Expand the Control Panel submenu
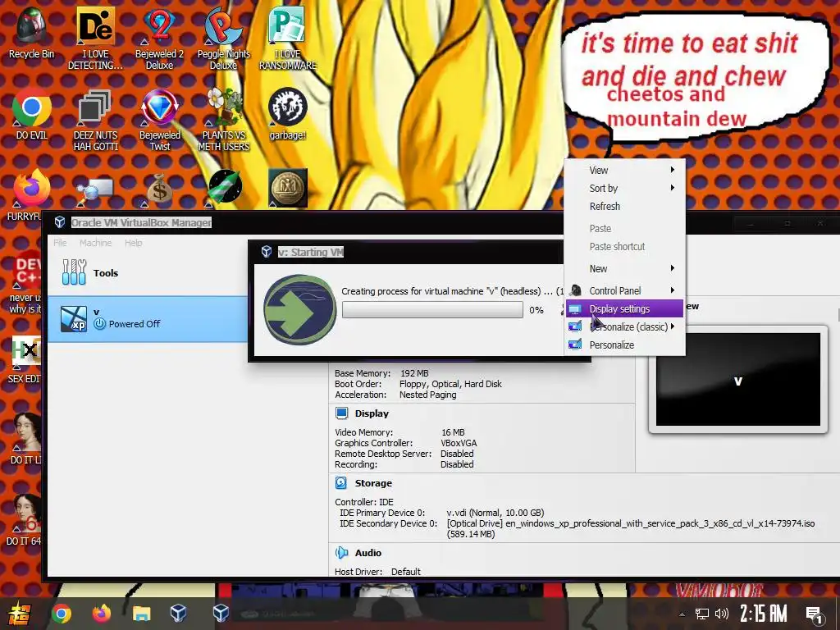Image resolution: width=840 pixels, height=630 pixels. pos(625,290)
